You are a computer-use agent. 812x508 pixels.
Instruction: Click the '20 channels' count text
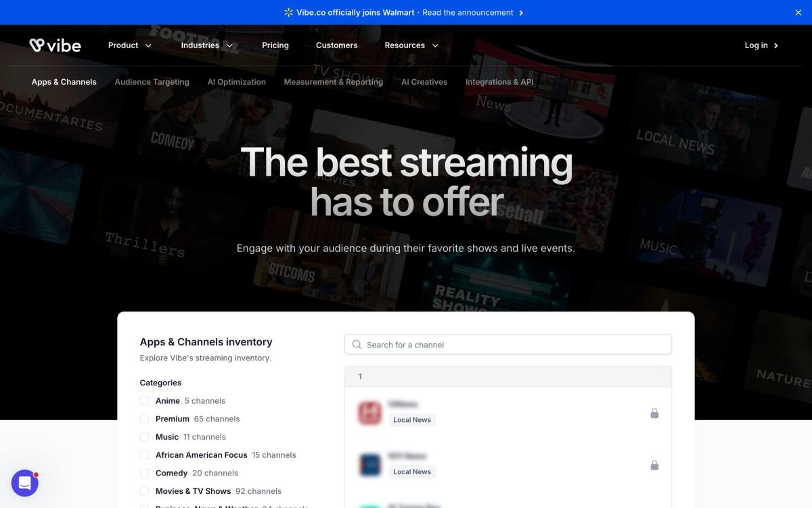pos(215,473)
